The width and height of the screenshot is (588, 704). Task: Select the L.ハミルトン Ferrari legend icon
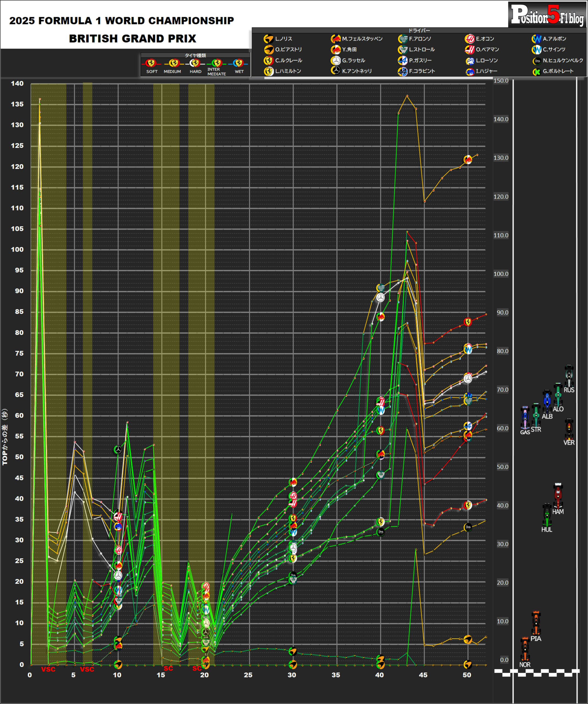point(268,71)
